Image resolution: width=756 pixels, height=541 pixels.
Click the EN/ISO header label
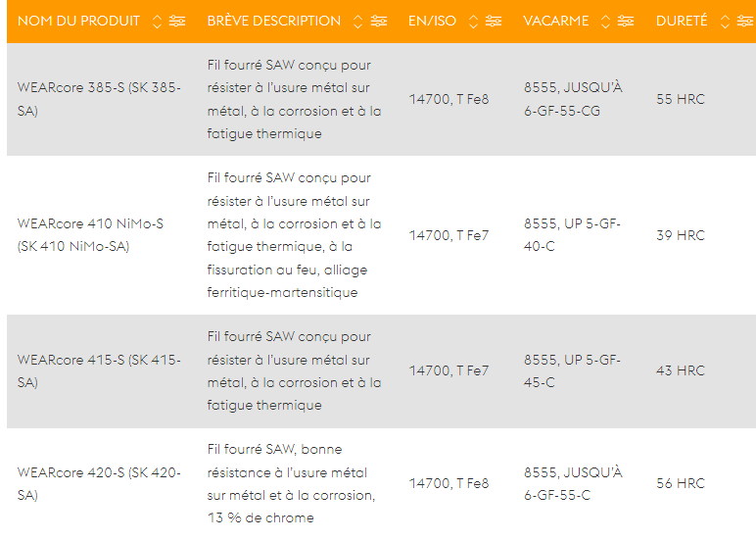(x=432, y=22)
